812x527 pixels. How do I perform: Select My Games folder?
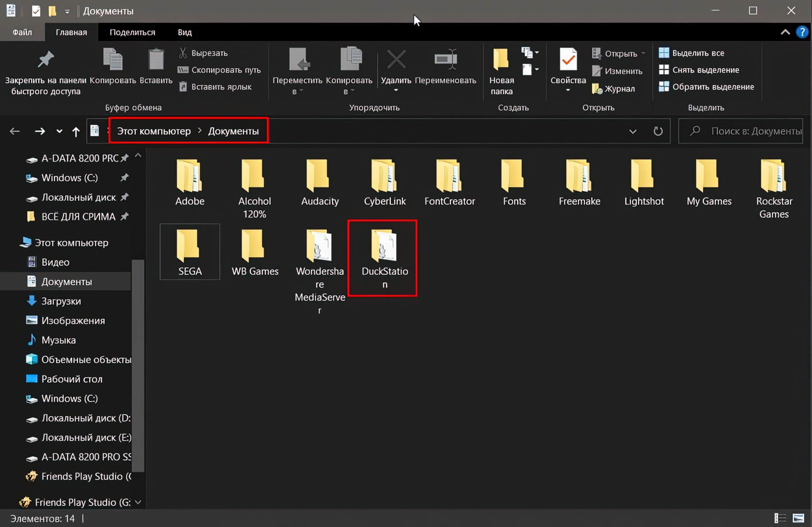709,183
